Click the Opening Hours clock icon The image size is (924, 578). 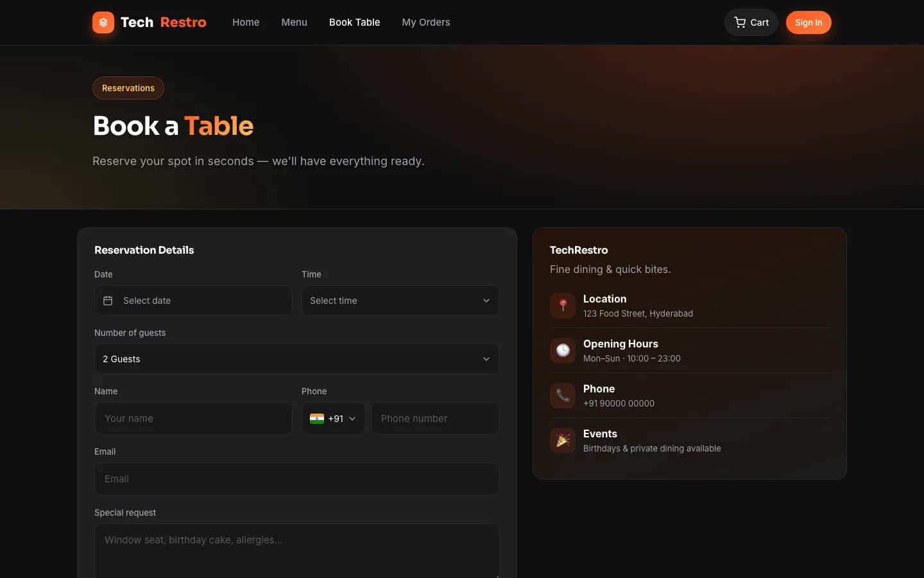[x=563, y=351]
